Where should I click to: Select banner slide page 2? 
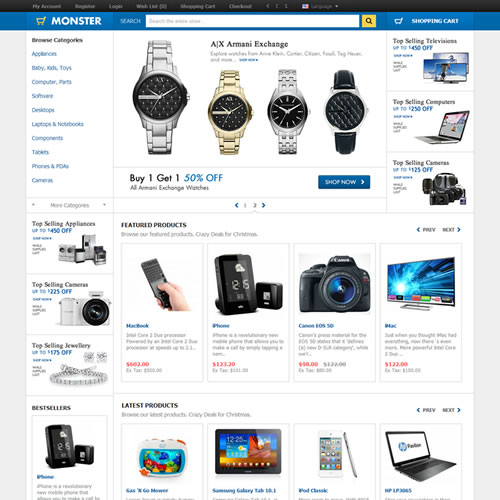(x=255, y=205)
